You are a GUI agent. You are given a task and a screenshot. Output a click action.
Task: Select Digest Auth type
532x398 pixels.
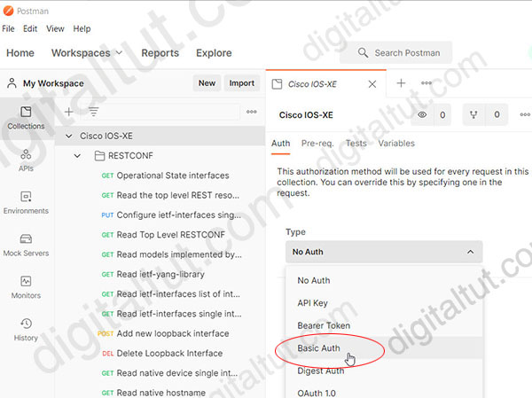pyautogui.click(x=384, y=371)
